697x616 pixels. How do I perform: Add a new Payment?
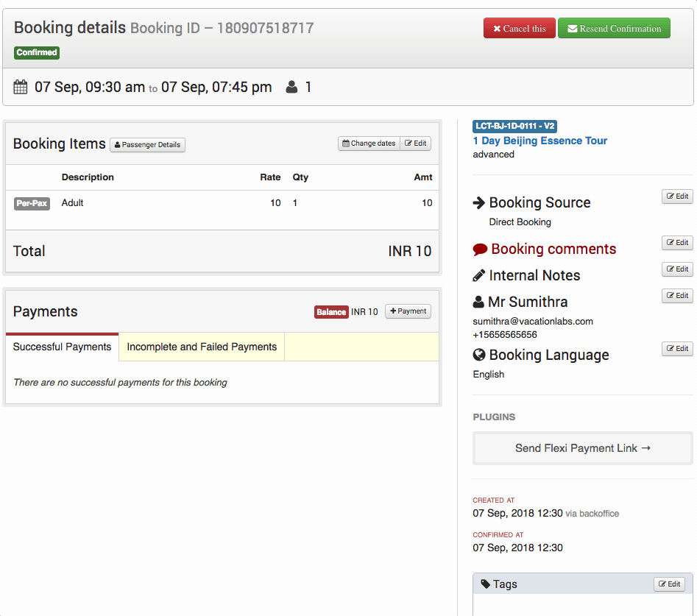coord(408,311)
